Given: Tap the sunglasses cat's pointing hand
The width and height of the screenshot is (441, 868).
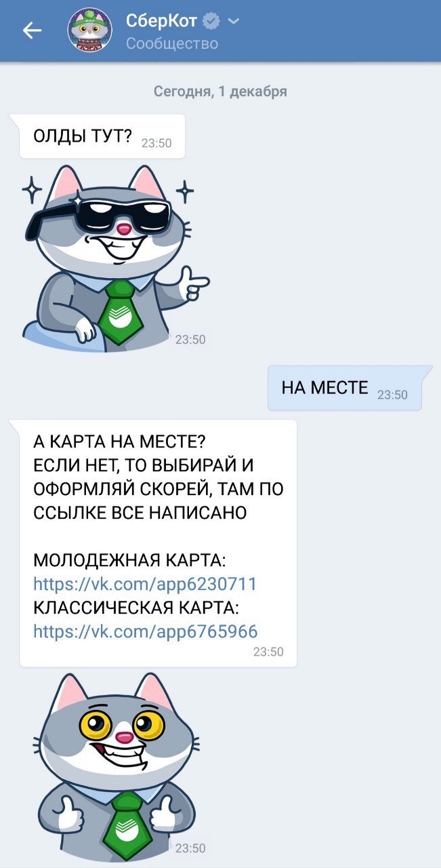Looking at the screenshot, I should pyautogui.click(x=193, y=283).
